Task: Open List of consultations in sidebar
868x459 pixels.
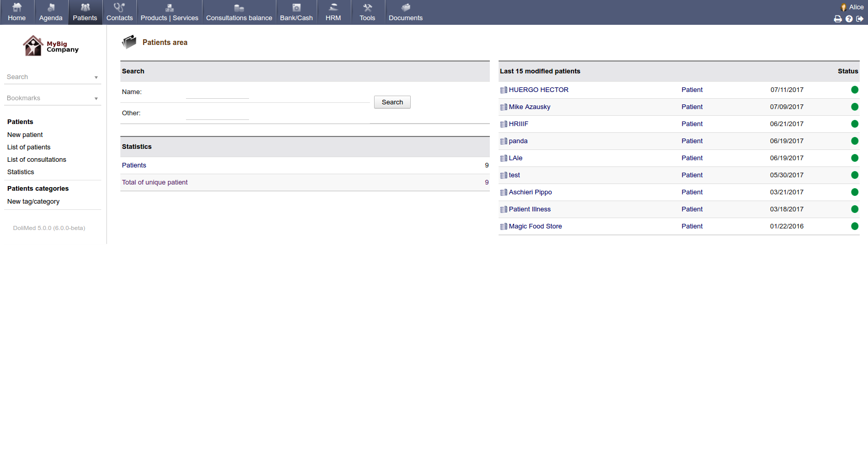Action: click(x=37, y=160)
